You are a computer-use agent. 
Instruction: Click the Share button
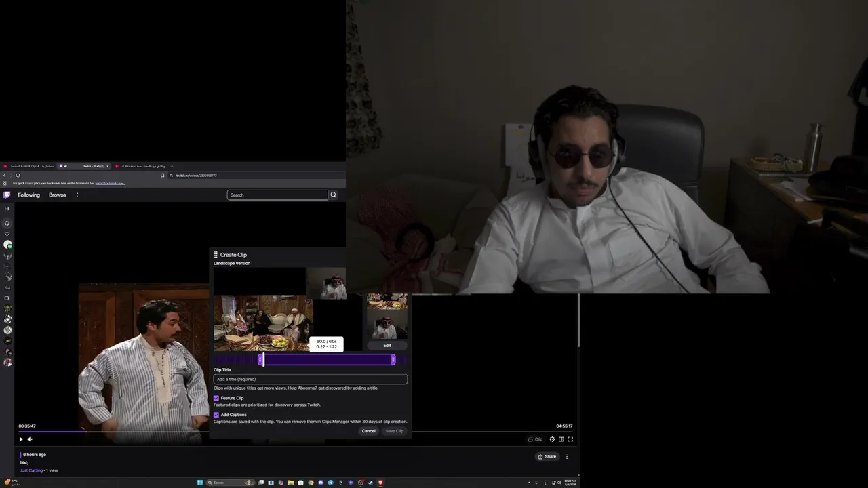547,457
